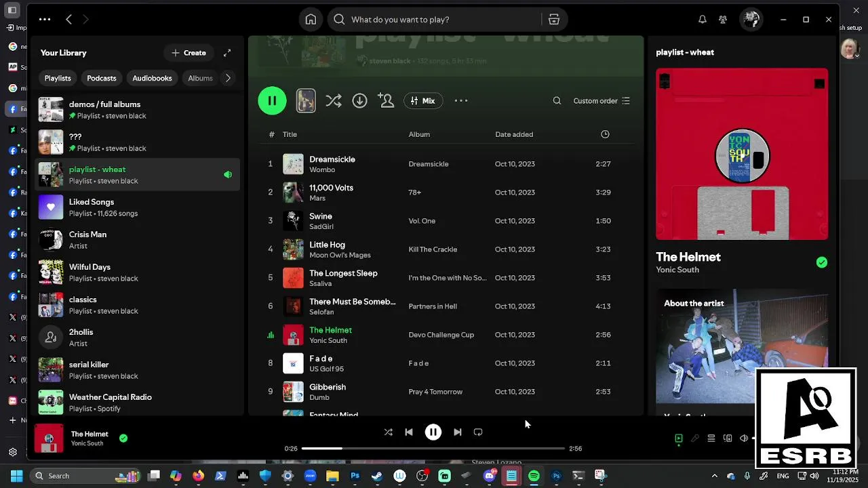Open 'demos / full albums' playlist

138,110
